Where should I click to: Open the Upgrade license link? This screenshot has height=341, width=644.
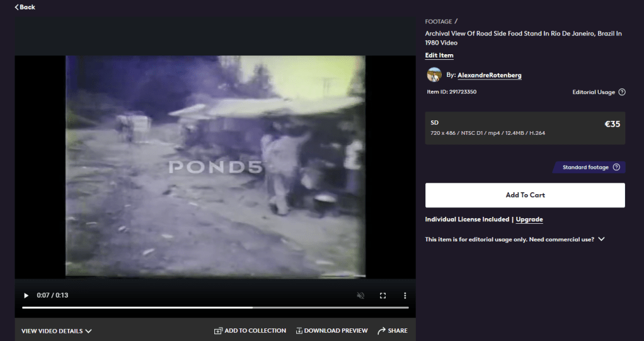click(x=529, y=219)
